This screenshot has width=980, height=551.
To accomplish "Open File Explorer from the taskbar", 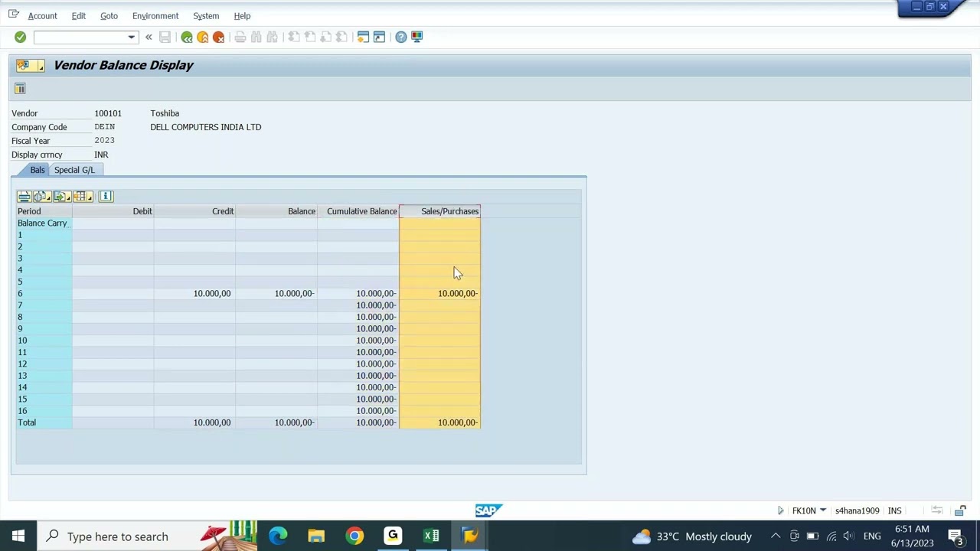I will point(316,536).
